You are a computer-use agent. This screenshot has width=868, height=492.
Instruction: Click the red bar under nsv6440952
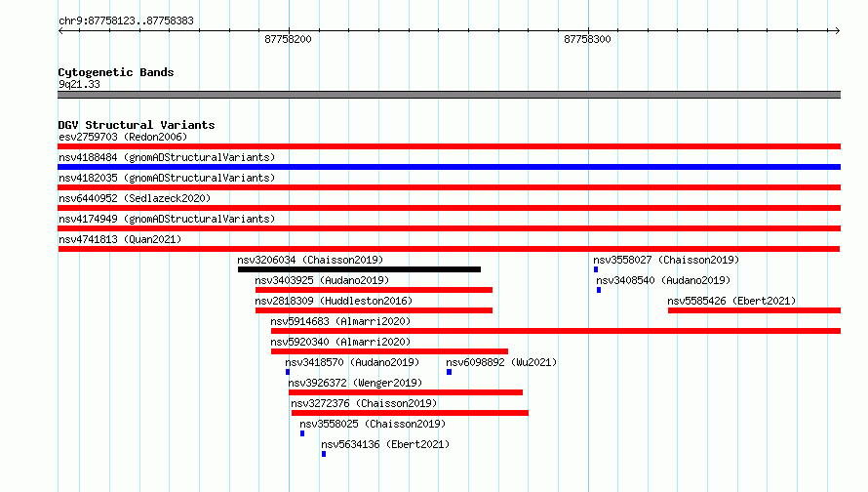click(449, 208)
